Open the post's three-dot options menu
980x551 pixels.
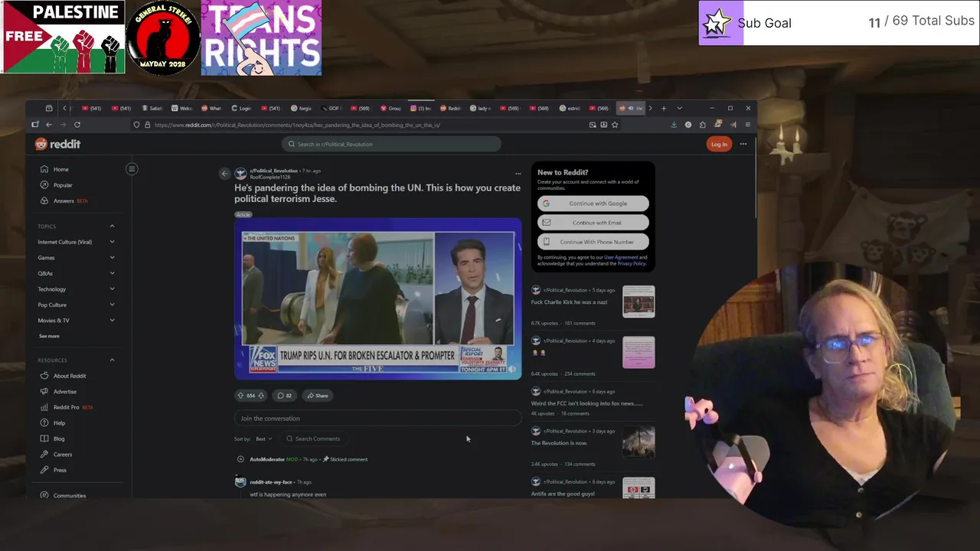[x=518, y=174]
